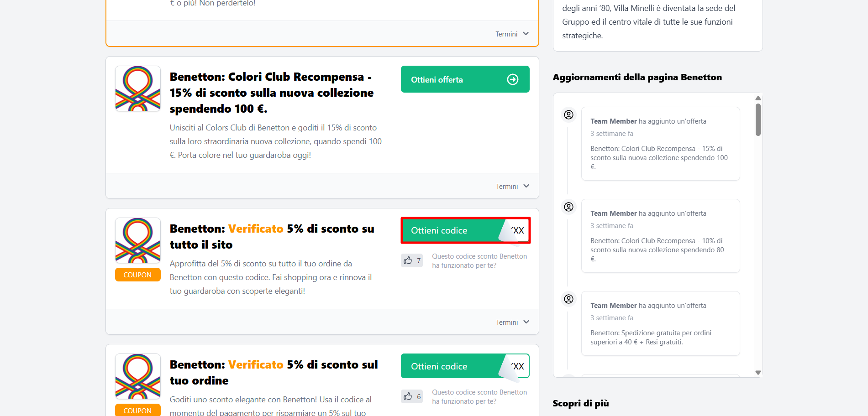Open Verificato 5% di sconto su tutto il sito title
This screenshot has height=416, width=868.
coord(272,236)
